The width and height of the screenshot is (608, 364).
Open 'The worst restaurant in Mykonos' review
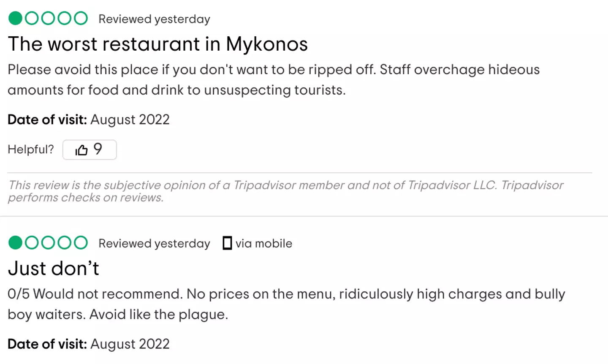(x=158, y=44)
